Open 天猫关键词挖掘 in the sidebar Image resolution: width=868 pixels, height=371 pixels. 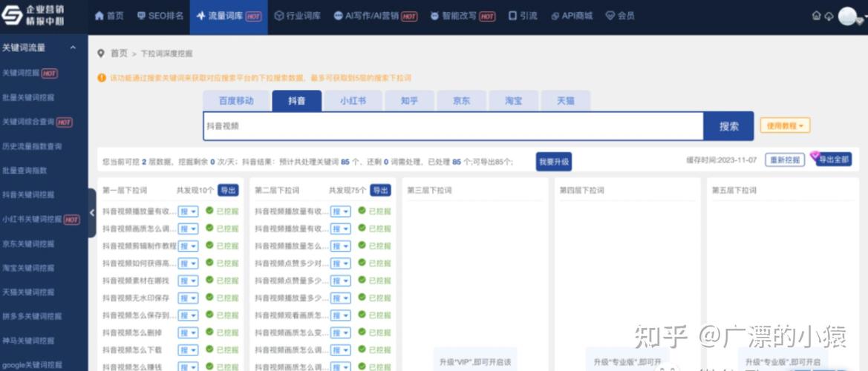tap(28, 292)
